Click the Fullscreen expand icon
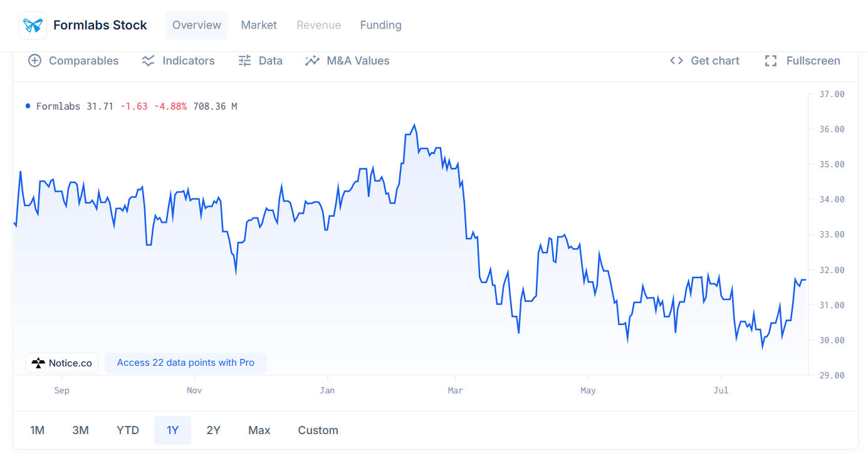The height and width of the screenshot is (456, 868). pyautogui.click(x=771, y=61)
